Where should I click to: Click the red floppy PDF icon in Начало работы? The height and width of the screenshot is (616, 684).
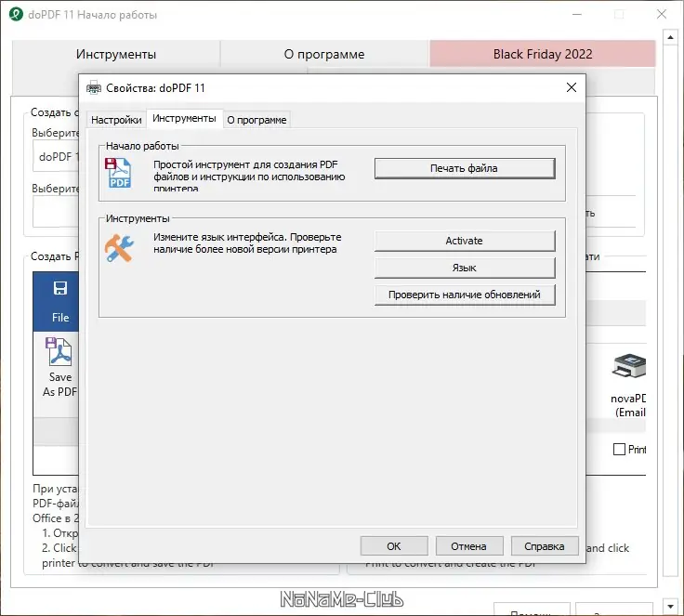(118, 173)
